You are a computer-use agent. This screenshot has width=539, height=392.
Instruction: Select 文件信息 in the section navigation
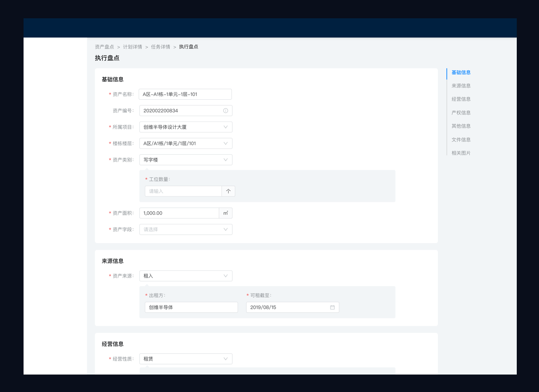[461, 139]
